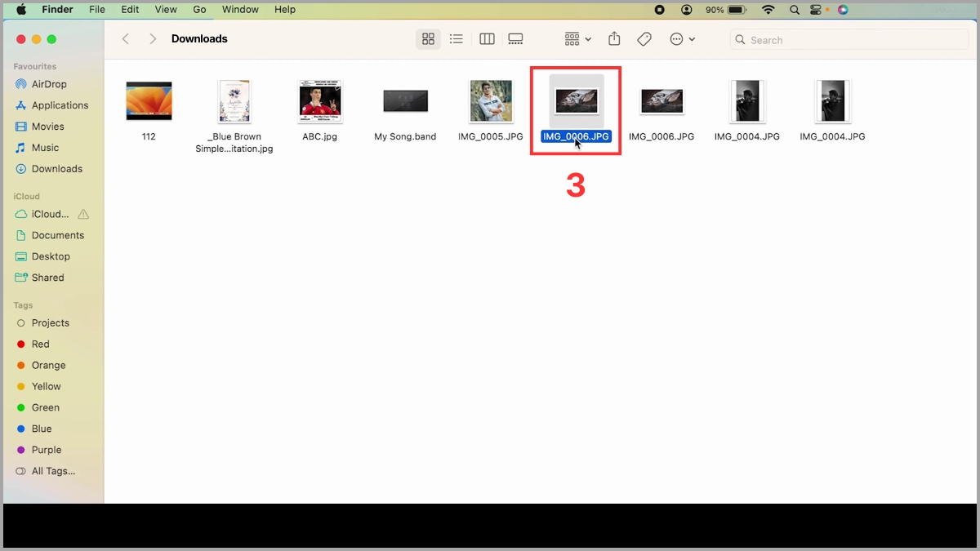Select the ABC.jpg thumbnail
The height and width of the screenshot is (551, 980).
(x=320, y=101)
